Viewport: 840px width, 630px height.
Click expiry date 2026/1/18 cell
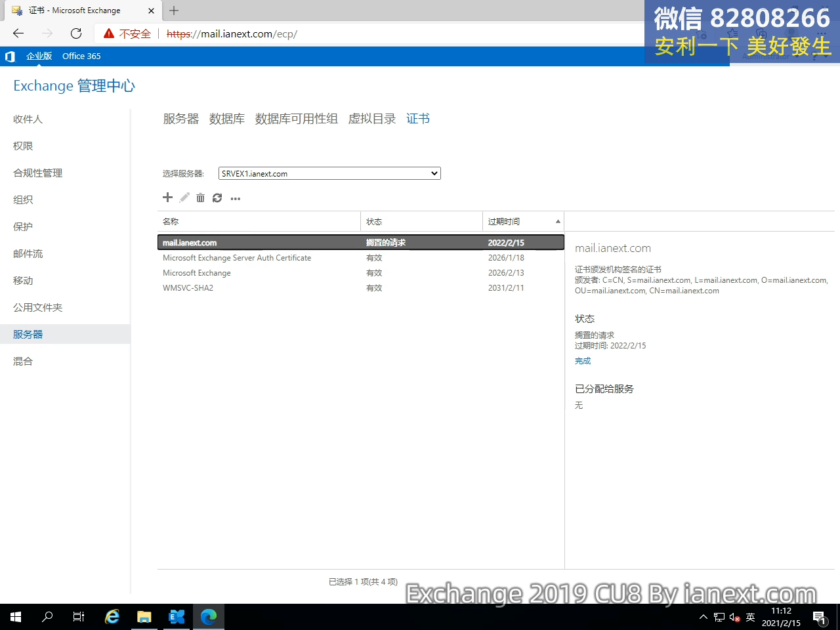pyautogui.click(x=506, y=258)
